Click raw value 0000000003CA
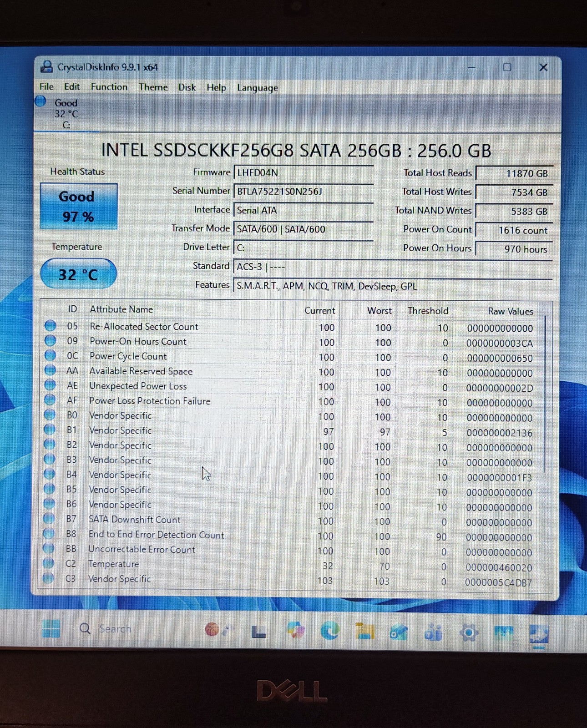Image resolution: width=587 pixels, height=728 pixels. tap(500, 344)
